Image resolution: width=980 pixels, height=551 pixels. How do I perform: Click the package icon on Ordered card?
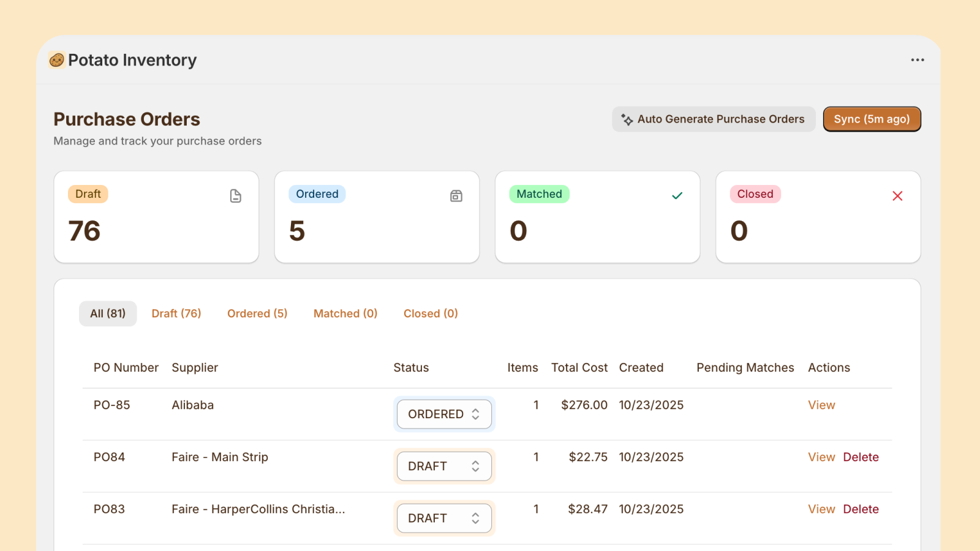[x=456, y=196]
